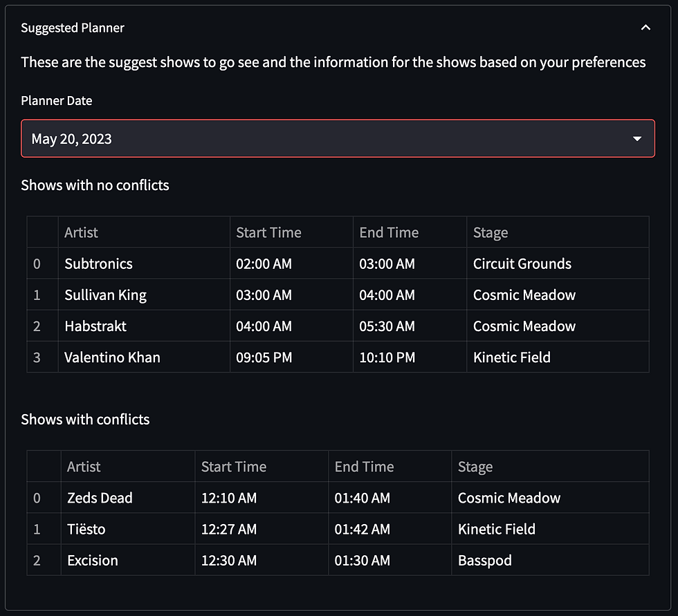Click Stage header in conflicts table
This screenshot has width=678, height=616.
[x=551, y=467]
